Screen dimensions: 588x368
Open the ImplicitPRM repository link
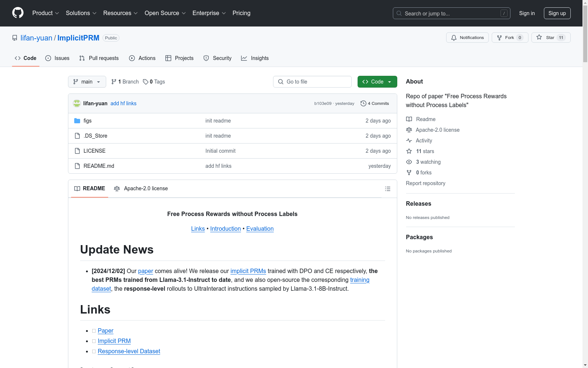point(78,38)
